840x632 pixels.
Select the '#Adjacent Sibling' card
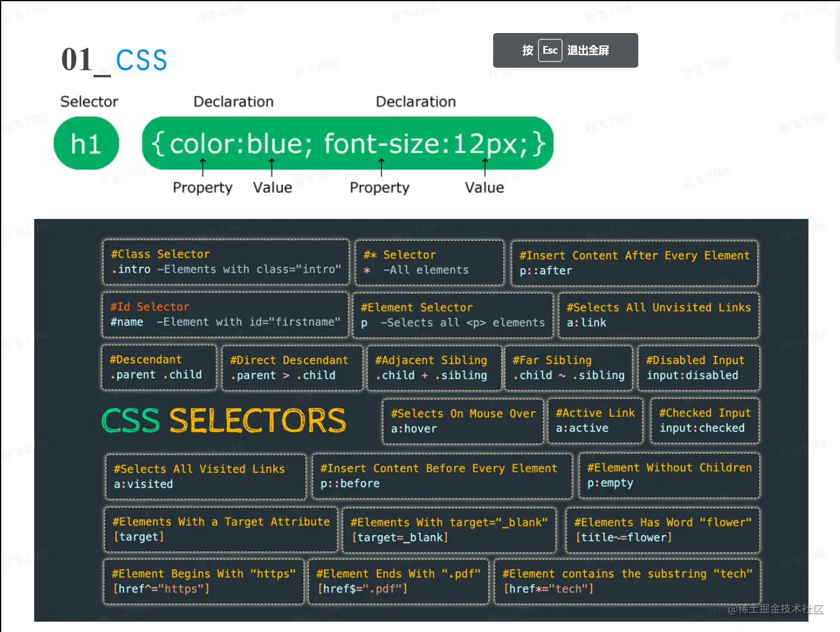433,368
